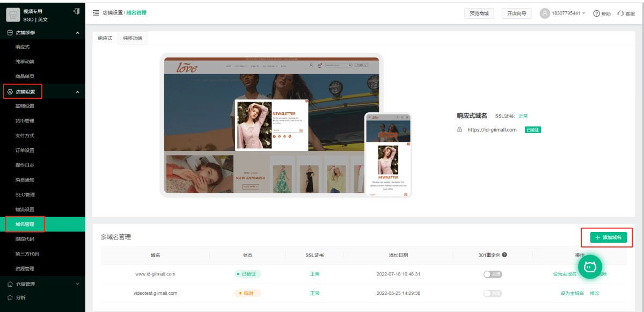The width and height of the screenshot is (644, 312).
Task: Click the 预览商城 button
Action: (479, 13)
